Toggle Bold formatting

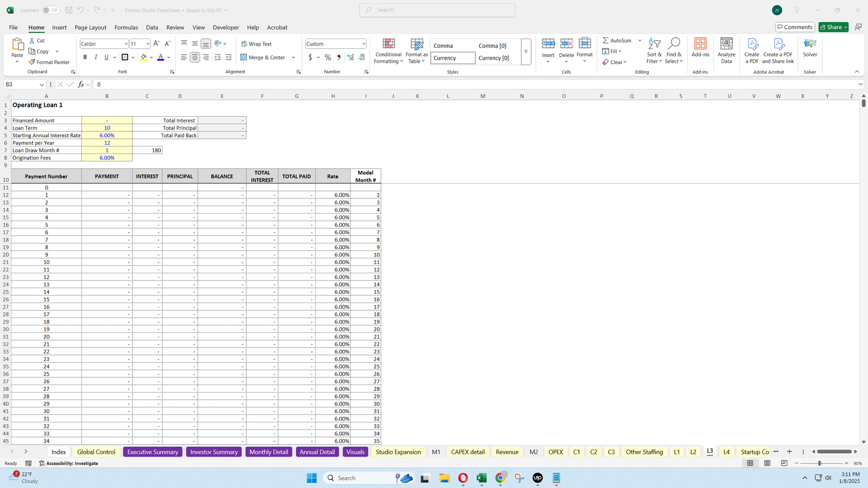(x=85, y=57)
